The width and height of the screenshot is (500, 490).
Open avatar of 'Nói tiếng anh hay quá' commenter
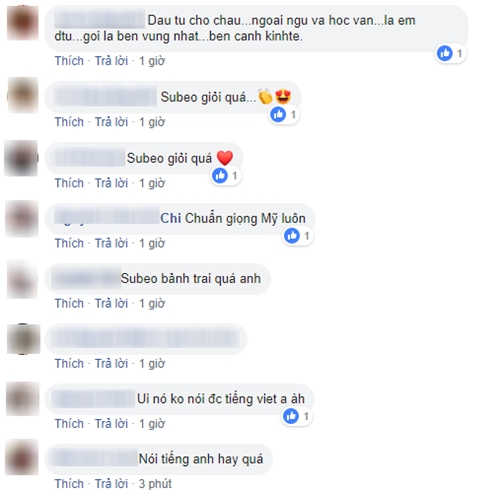[x=22, y=457]
